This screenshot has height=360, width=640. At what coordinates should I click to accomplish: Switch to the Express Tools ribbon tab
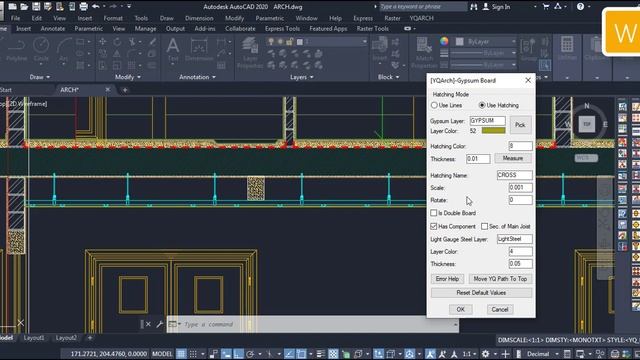click(282, 29)
